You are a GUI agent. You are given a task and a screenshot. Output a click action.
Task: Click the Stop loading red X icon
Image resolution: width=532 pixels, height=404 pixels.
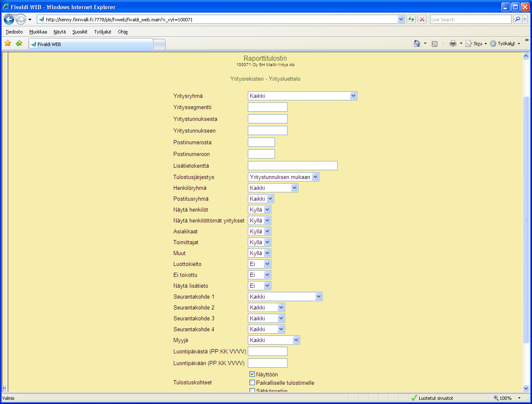[422, 19]
